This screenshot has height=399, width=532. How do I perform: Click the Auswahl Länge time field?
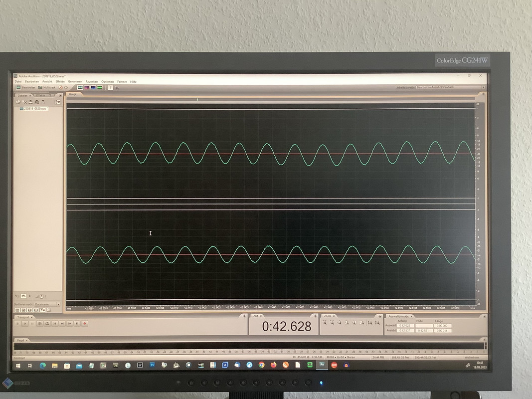point(443,326)
